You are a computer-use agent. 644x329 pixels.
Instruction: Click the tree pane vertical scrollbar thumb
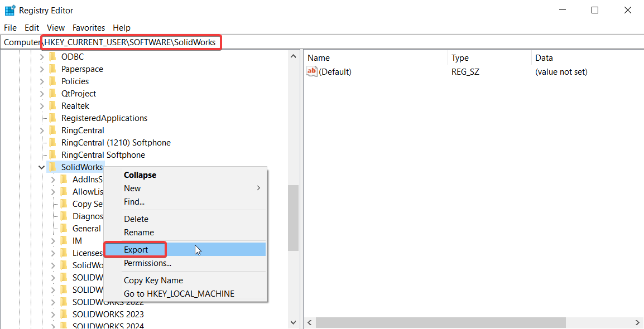tap(293, 218)
